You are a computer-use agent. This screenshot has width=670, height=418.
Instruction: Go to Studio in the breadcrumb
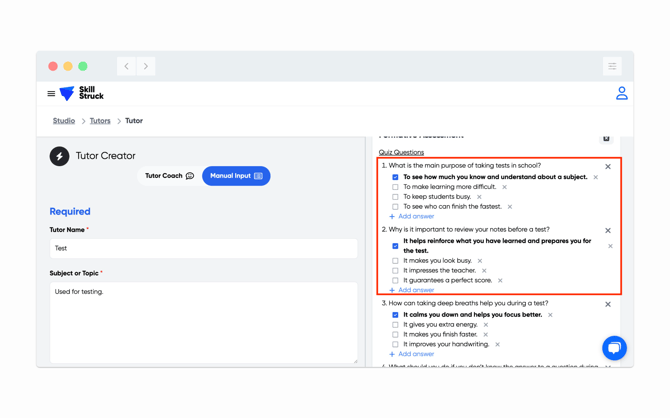coord(64,121)
